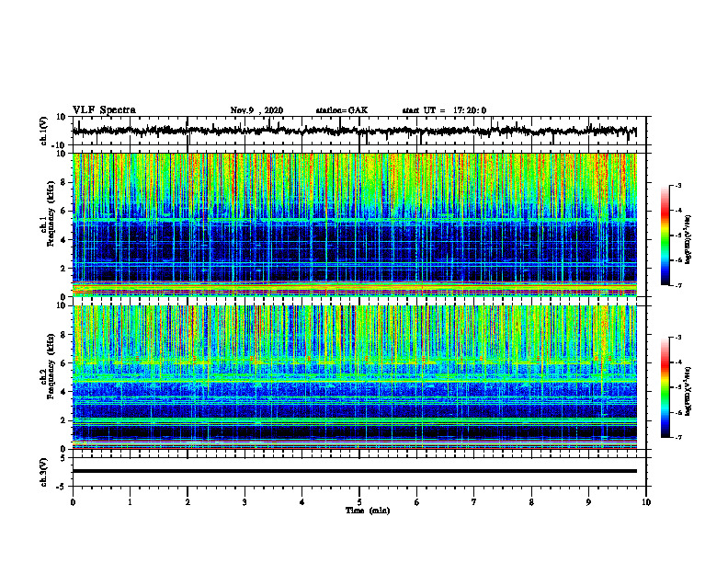Click time axis tick label "8"
Screen dimensions: 728x563
tap(531, 502)
